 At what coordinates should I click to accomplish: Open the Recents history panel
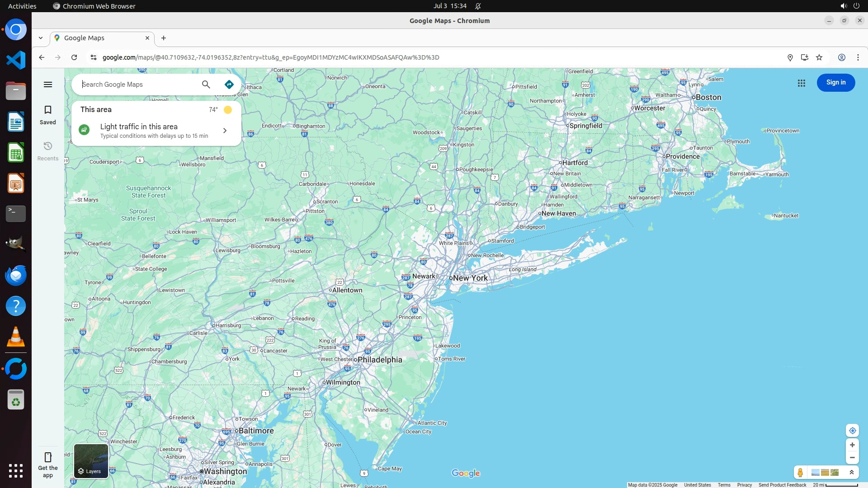click(x=48, y=151)
